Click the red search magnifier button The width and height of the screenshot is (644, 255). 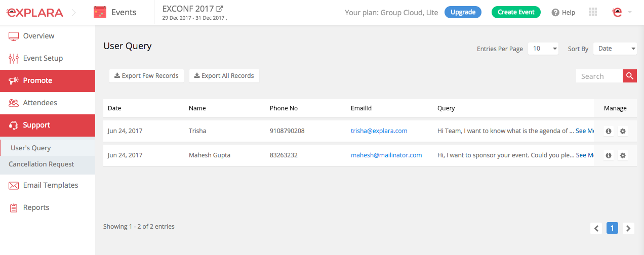[x=629, y=76]
